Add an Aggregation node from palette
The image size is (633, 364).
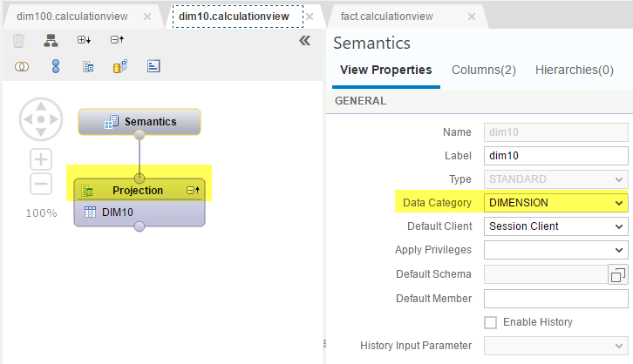coord(120,66)
